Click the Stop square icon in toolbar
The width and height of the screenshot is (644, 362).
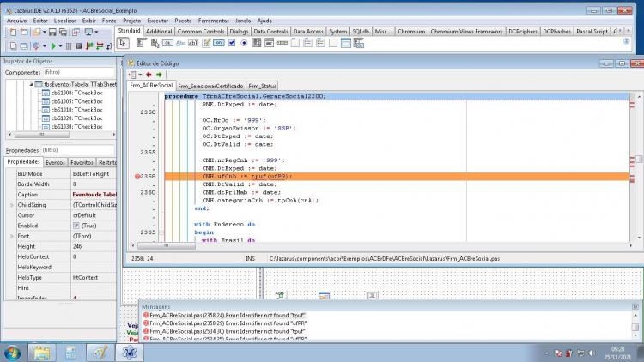click(x=79, y=46)
